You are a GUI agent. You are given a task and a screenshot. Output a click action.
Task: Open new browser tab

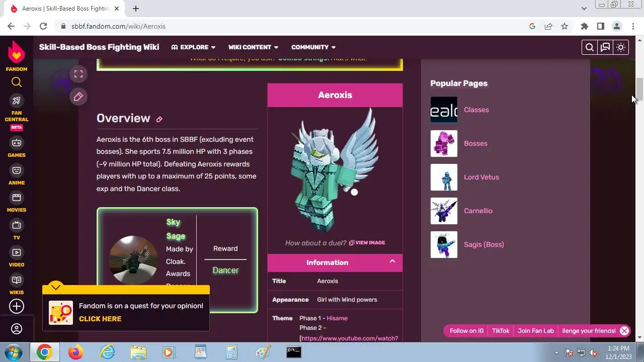(x=136, y=9)
